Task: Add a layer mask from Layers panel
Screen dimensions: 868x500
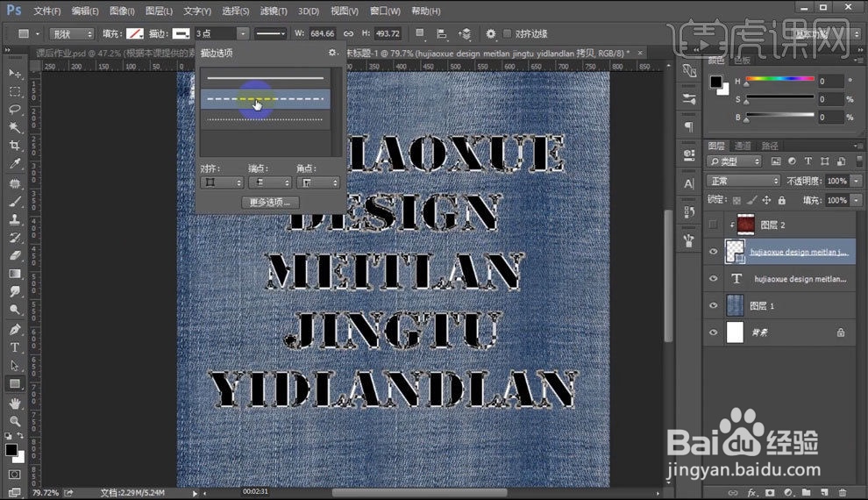Action: (770, 492)
